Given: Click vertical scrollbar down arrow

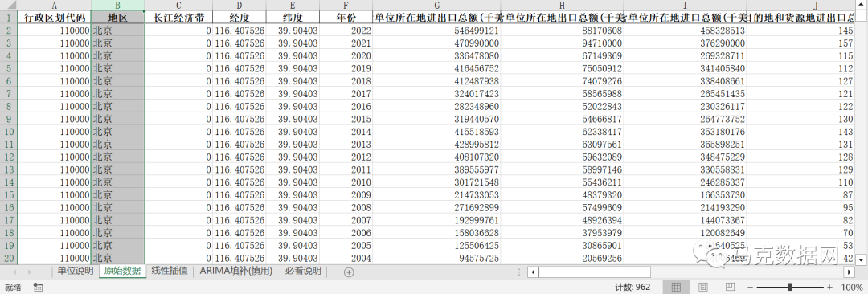Looking at the screenshot, I should pos(862,259).
